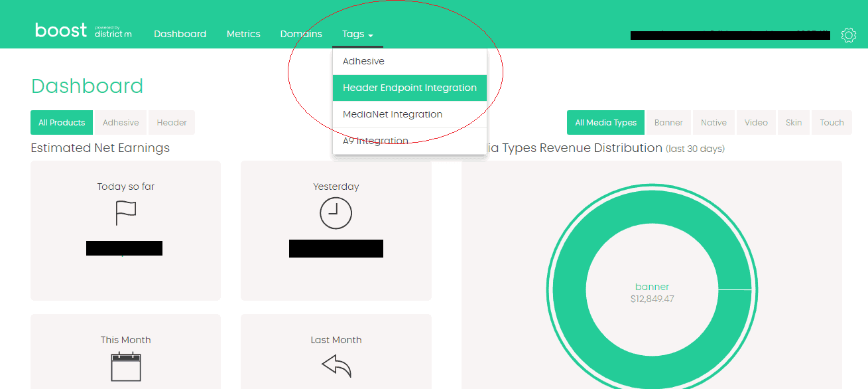Select A9 Integration menu entry

pos(375,141)
